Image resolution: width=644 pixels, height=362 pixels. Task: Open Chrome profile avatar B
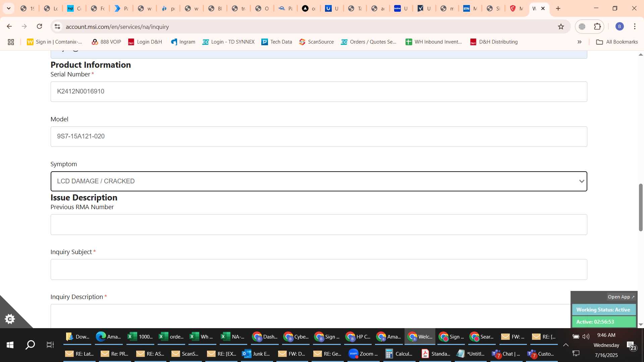620,26
